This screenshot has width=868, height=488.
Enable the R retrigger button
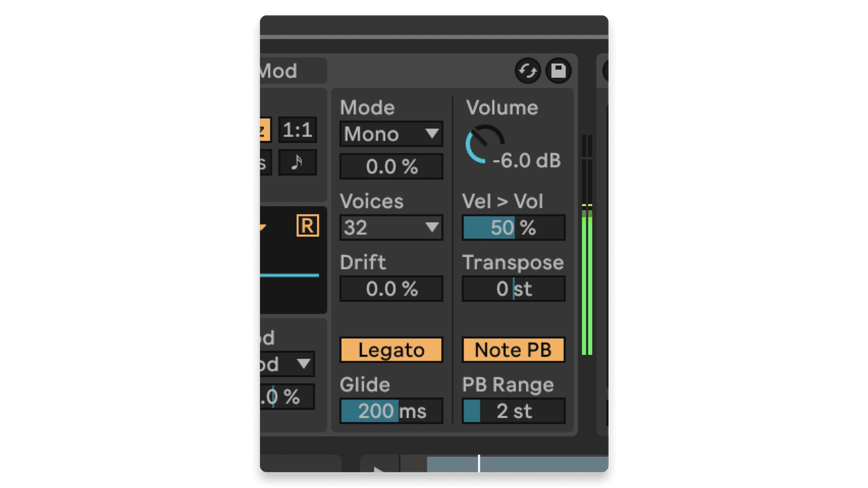pyautogui.click(x=309, y=225)
